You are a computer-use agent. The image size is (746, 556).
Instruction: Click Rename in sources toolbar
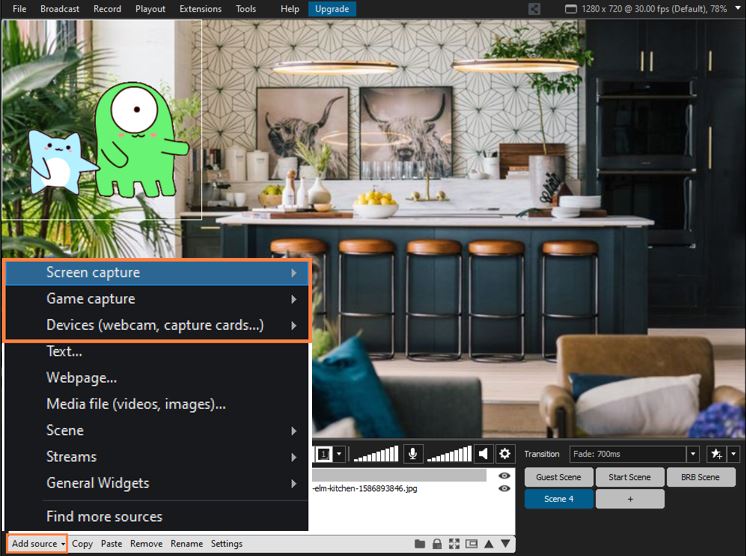(186, 544)
